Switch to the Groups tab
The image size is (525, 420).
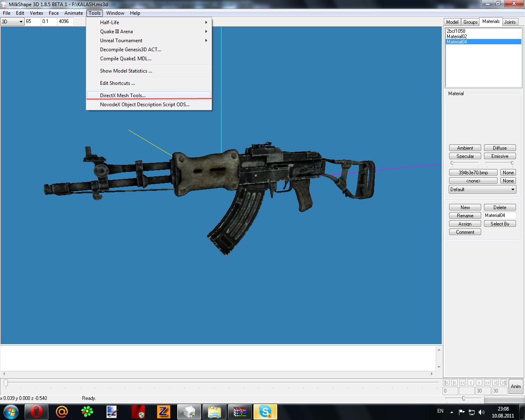[x=470, y=22]
